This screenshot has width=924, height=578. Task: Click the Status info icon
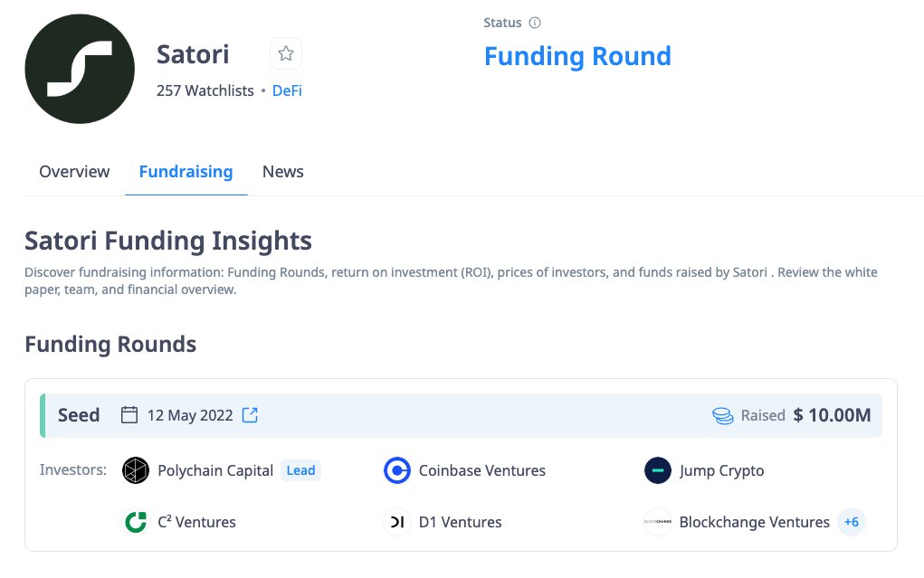[535, 23]
